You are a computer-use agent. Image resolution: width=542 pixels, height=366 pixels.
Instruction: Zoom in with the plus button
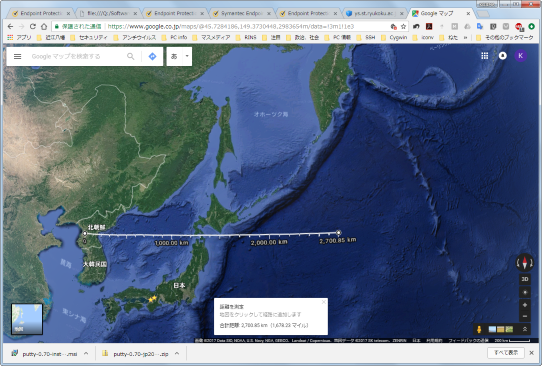(525, 305)
